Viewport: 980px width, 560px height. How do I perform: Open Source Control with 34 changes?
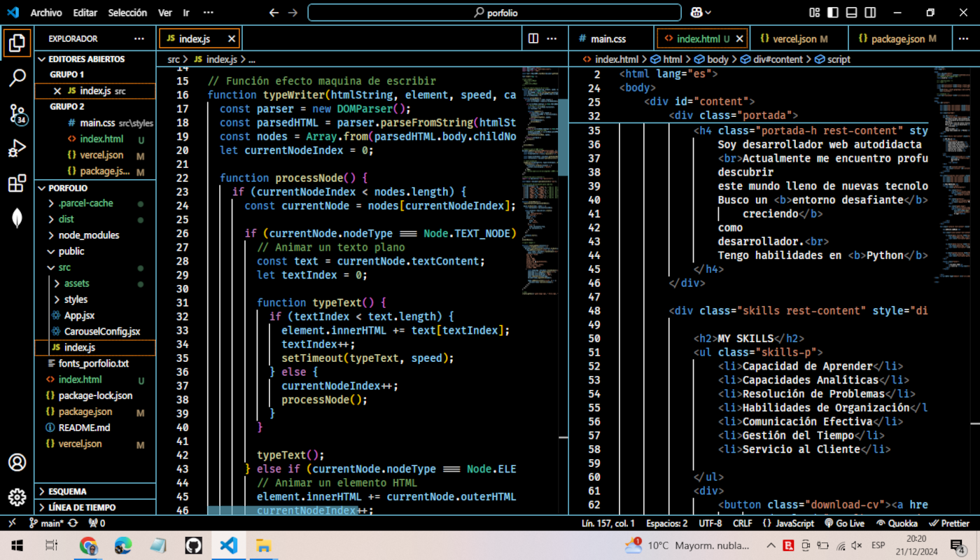[x=17, y=113]
